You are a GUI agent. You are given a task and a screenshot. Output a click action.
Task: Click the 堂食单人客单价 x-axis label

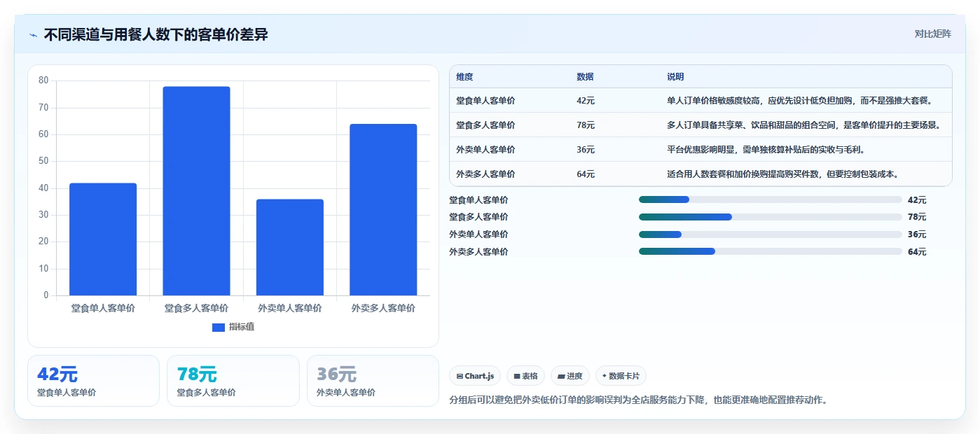coord(103,308)
